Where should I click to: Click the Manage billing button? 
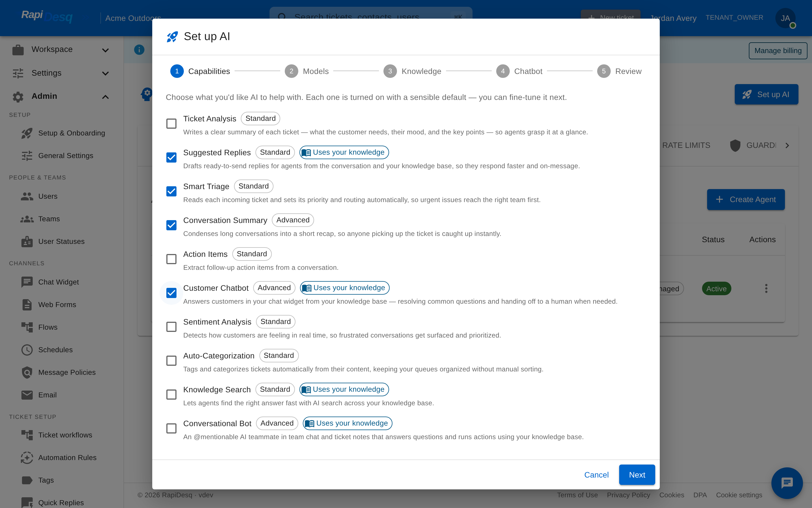click(x=778, y=51)
